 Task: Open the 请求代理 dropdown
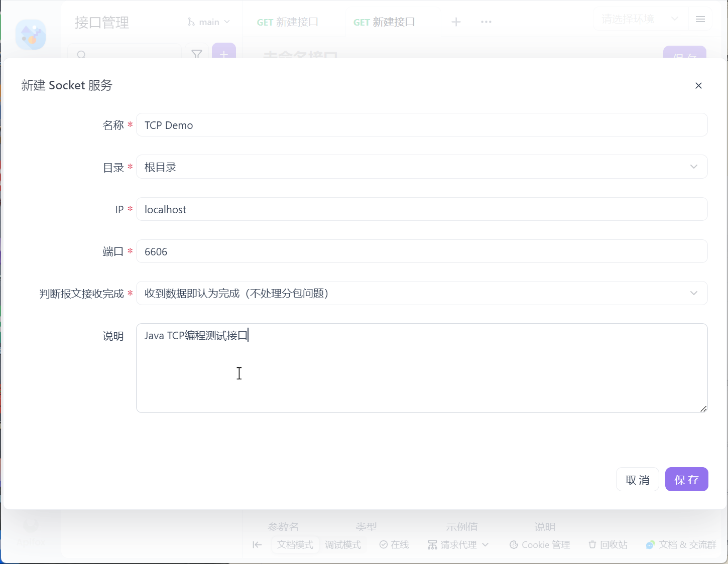pos(458,545)
